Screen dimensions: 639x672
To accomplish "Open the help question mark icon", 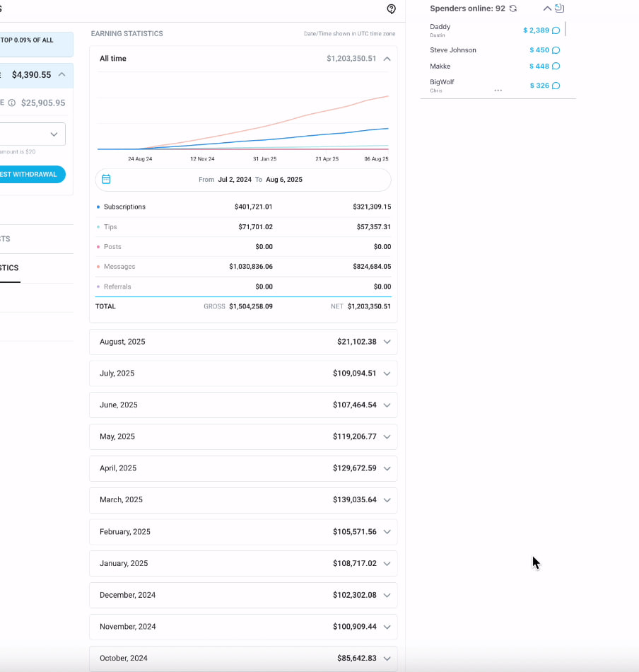I will (392, 9).
